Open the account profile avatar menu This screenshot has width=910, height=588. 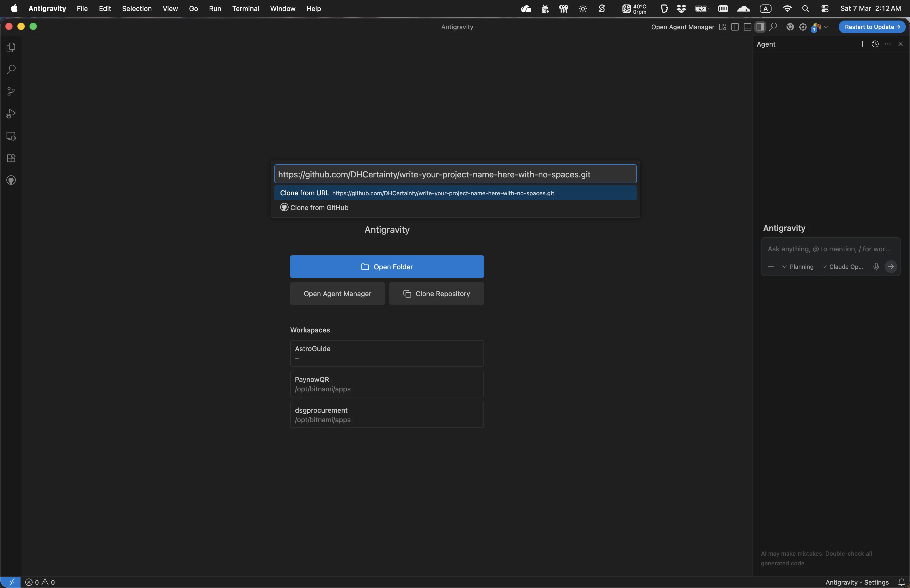point(819,27)
